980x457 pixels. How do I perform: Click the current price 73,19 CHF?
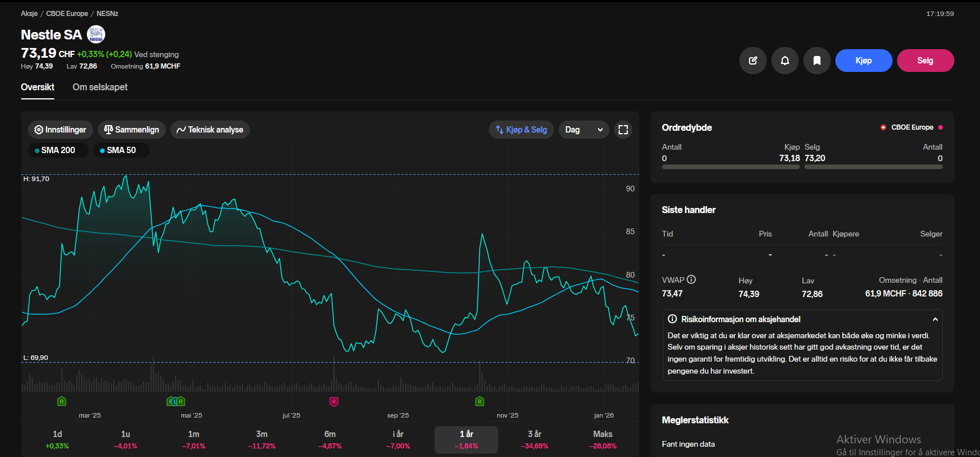[48, 53]
